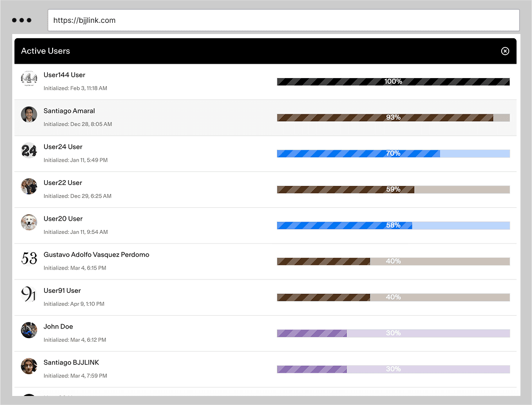Image resolution: width=532 pixels, height=405 pixels.
Task: Click the Active Users title
Action: pos(45,51)
